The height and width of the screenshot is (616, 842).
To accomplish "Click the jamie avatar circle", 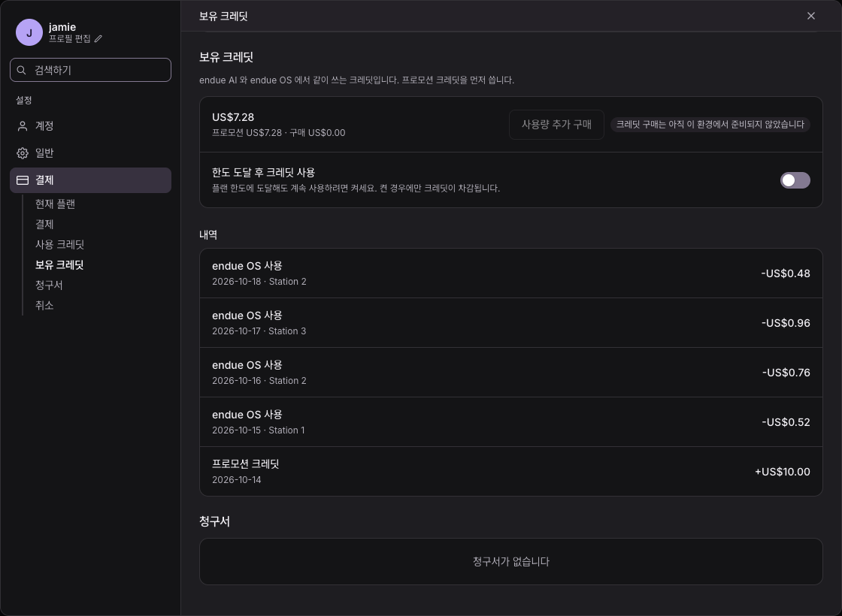I will pyautogui.click(x=29, y=32).
